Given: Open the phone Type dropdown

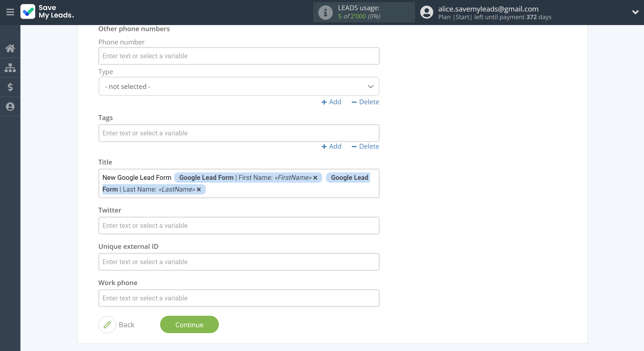Looking at the screenshot, I should (239, 87).
